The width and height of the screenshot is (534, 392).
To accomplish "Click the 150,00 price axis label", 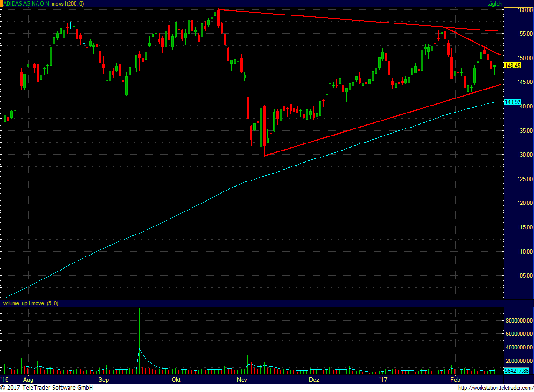I will [525, 58].
